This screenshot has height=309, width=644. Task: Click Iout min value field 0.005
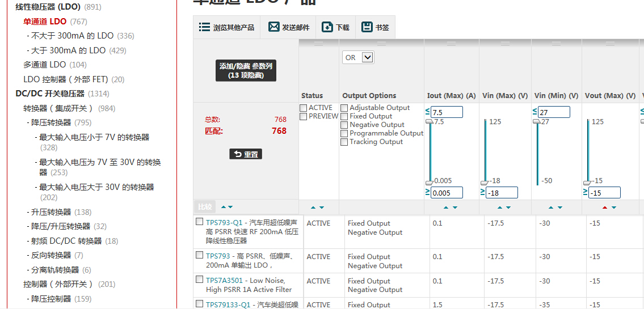coord(447,192)
